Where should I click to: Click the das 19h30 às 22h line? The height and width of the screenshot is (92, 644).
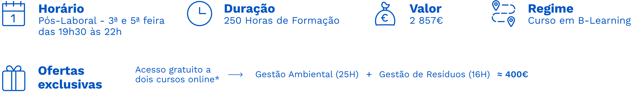click(x=80, y=32)
